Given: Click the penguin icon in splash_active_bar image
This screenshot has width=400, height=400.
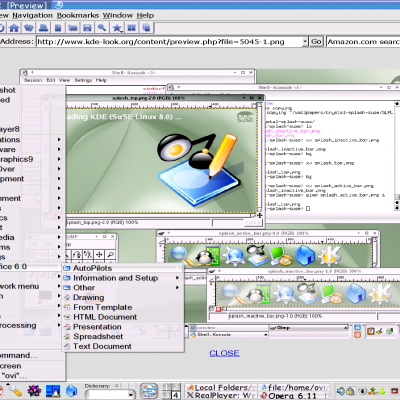Looking at the screenshot, I should (x=204, y=257).
